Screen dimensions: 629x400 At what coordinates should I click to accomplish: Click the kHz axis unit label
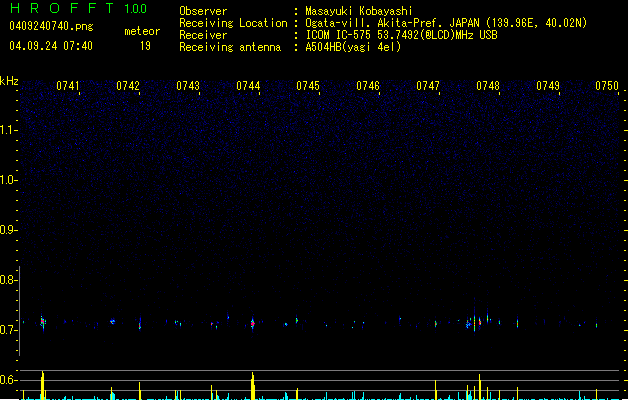pyautogui.click(x=9, y=81)
